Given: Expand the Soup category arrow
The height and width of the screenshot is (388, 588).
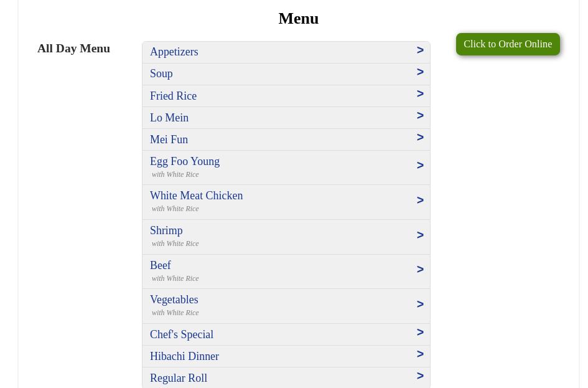Looking at the screenshot, I should pos(420,72).
